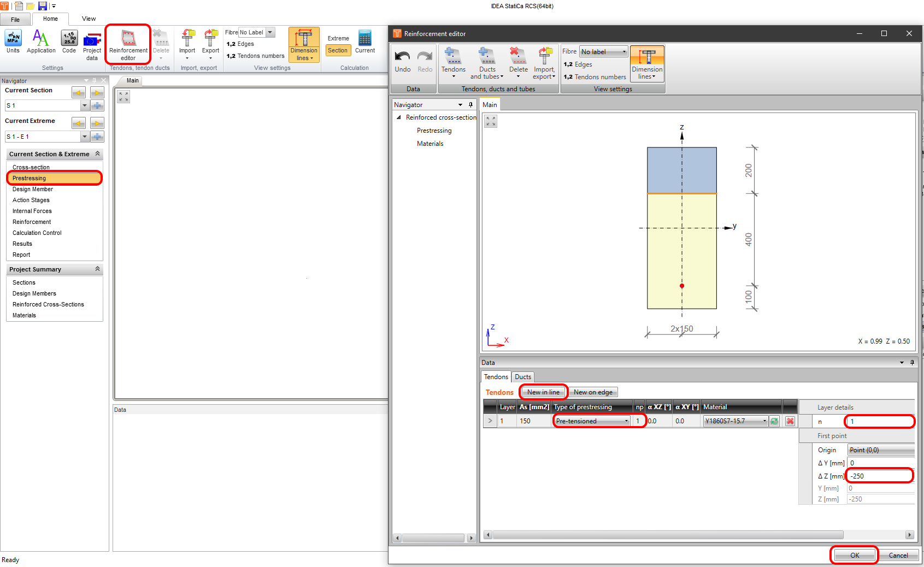Open Ducts and tubes tool

[487, 62]
